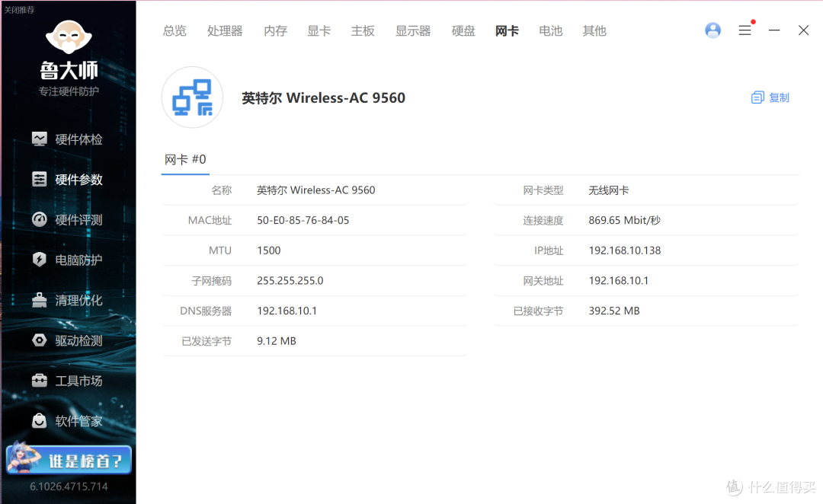Click the IP地址 value 192.168.10.138

click(625, 250)
